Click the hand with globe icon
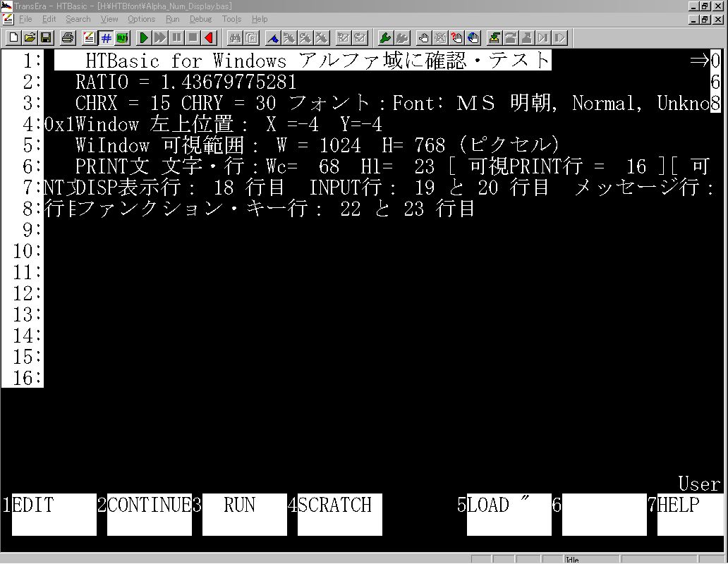 pos(473,37)
